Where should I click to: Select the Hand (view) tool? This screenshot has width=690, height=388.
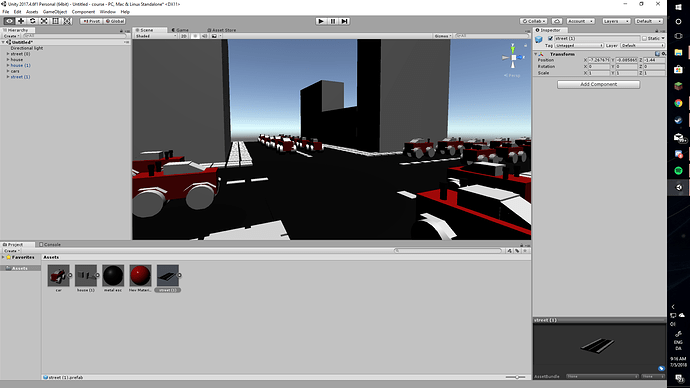click(x=9, y=21)
